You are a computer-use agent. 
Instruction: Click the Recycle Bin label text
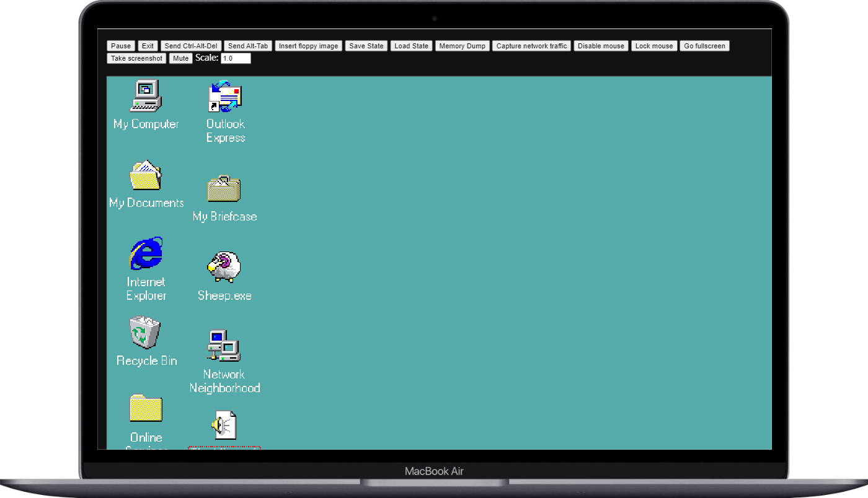(147, 360)
